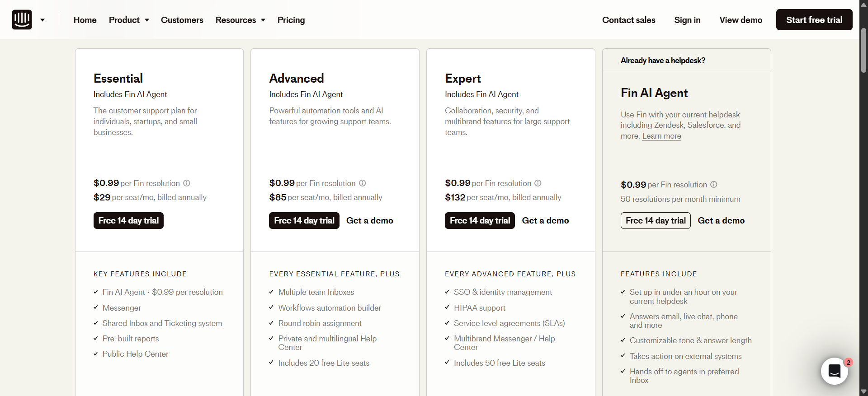Image resolution: width=868 pixels, height=396 pixels.
Task: Click the scrollbar down arrow
Action: pos(863,391)
